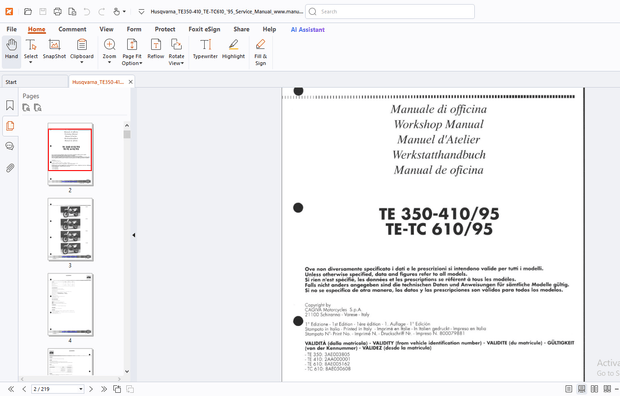Open the Help ribbon tab
This screenshot has width=620, height=396.
pyautogui.click(x=269, y=29)
